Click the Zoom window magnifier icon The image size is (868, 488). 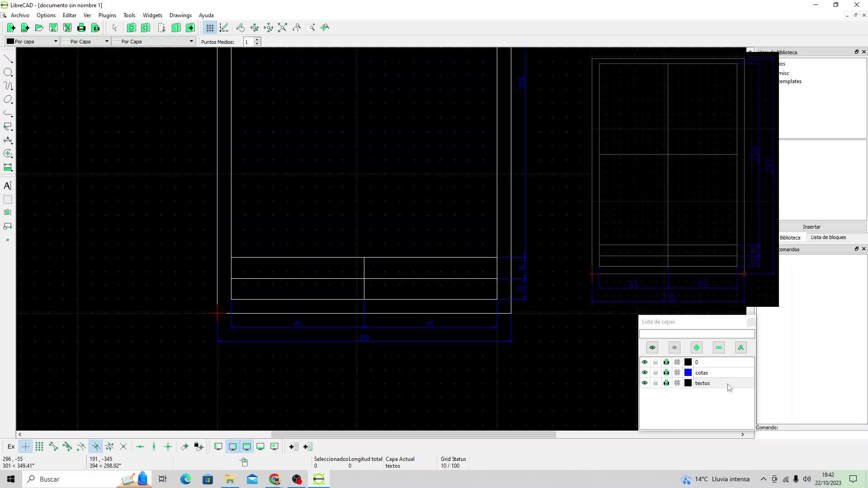point(311,28)
